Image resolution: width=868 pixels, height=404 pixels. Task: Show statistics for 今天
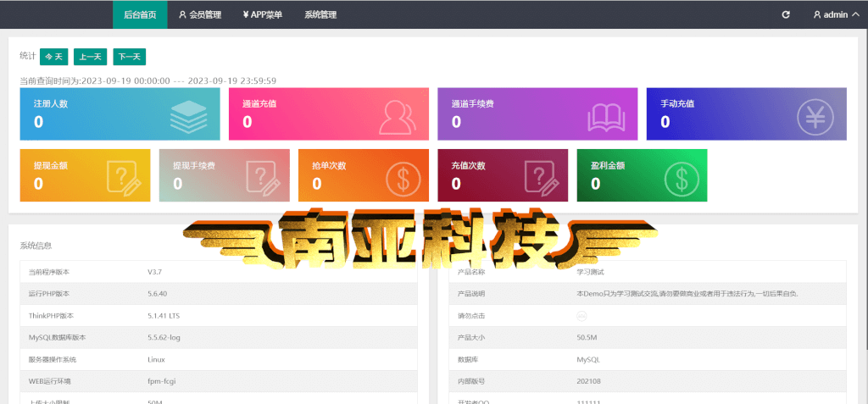tap(53, 57)
